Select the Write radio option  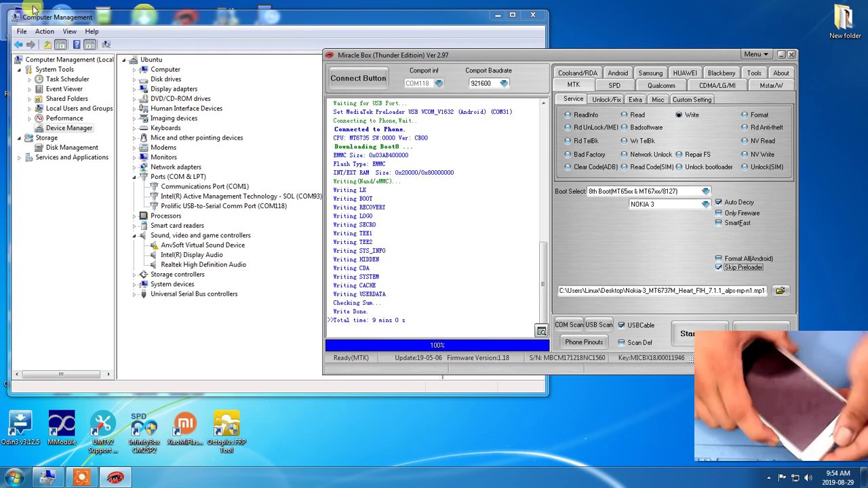pyautogui.click(x=679, y=115)
